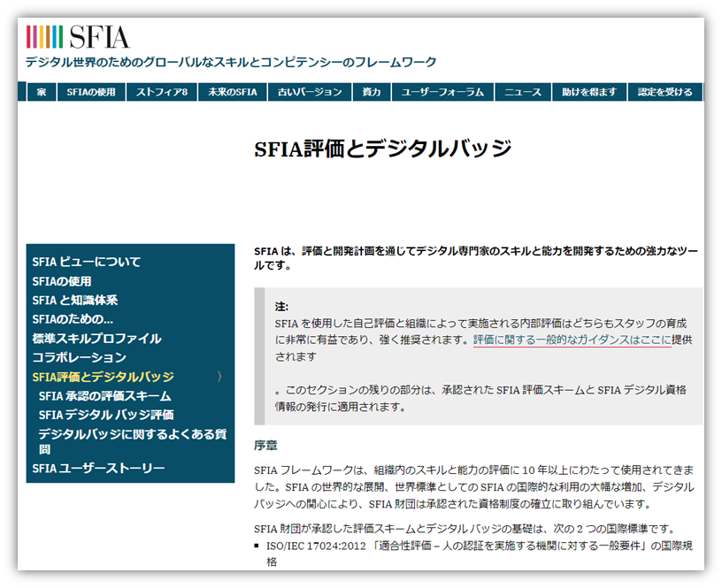Click the page heading SFIA評価とデジタルバッジ
Viewport: 722px width, 588px height.
click(x=383, y=149)
